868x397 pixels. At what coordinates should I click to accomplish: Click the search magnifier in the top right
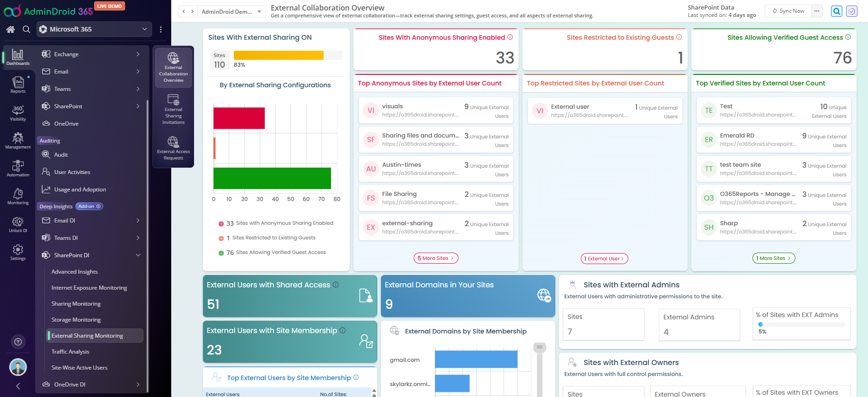click(x=836, y=11)
